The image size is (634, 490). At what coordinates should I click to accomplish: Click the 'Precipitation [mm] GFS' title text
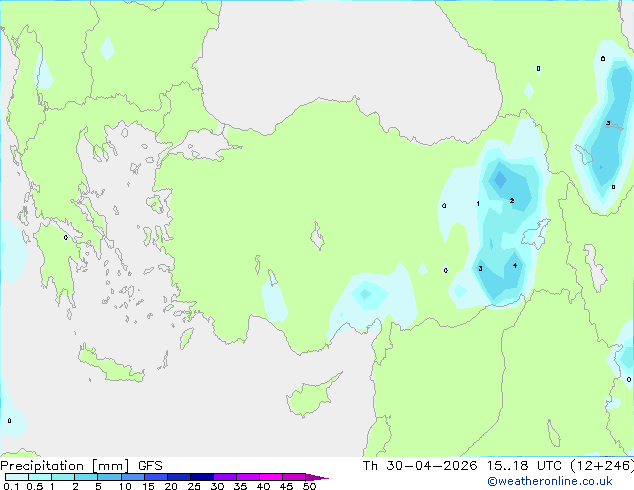(x=81, y=466)
